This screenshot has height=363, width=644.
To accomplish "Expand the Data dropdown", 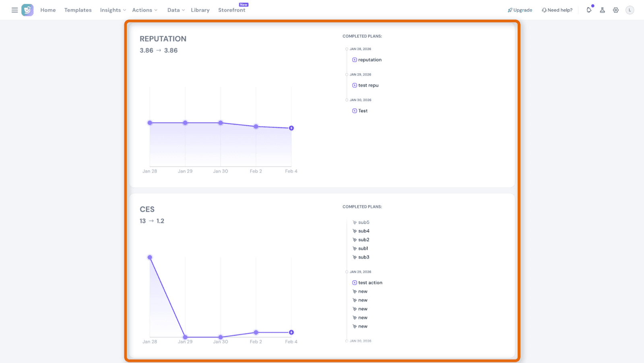I will point(176,10).
